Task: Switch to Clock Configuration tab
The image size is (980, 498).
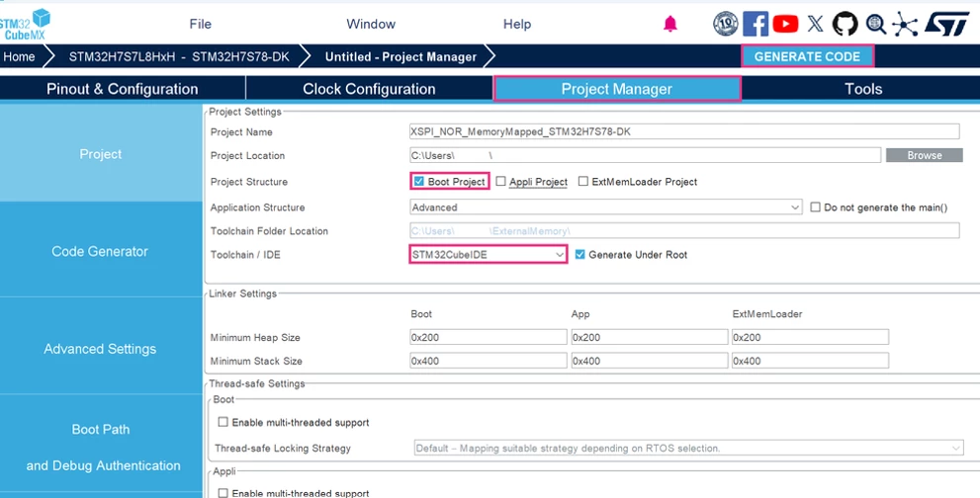Action: (x=370, y=89)
